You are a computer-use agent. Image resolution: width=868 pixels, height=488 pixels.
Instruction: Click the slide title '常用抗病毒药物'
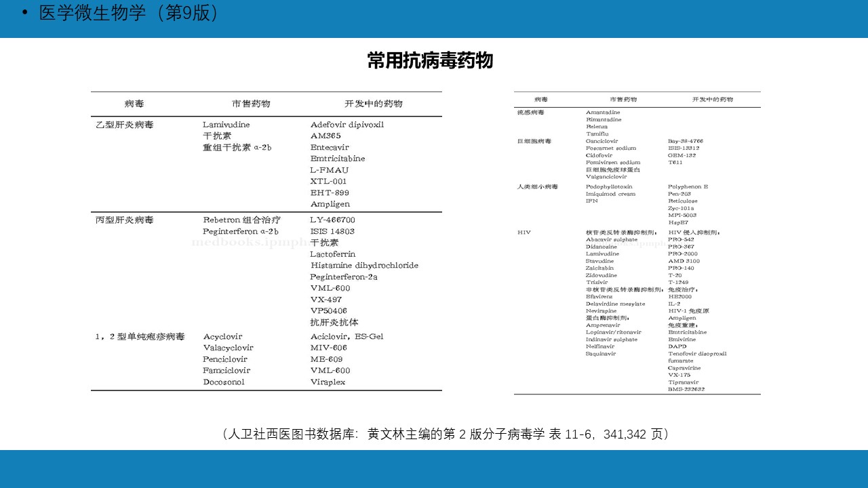point(430,61)
